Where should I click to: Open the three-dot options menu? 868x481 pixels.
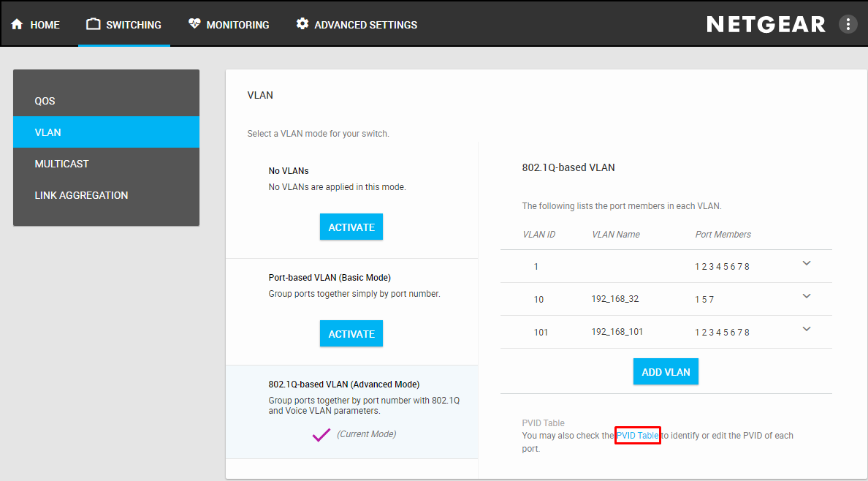click(848, 24)
